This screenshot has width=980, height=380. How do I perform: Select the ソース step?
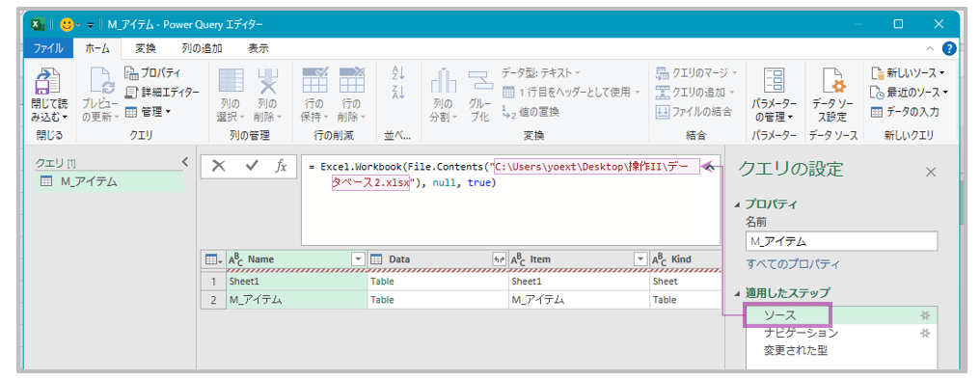[x=841, y=315]
